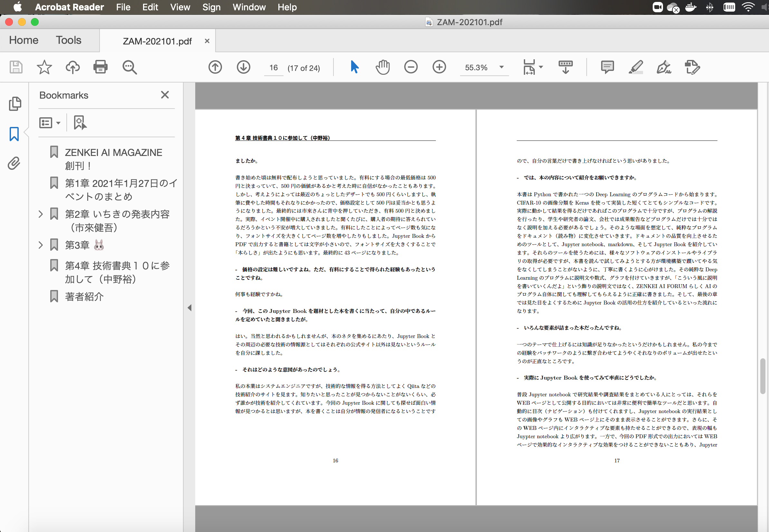The width and height of the screenshot is (769, 532).
Task: Open the Sign menu
Action: point(212,7)
